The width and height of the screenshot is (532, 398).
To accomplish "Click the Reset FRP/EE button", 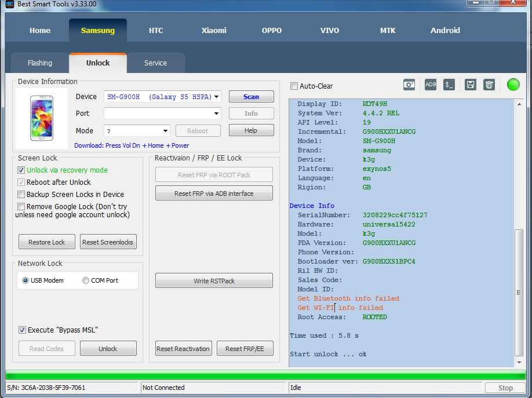I will click(245, 348).
